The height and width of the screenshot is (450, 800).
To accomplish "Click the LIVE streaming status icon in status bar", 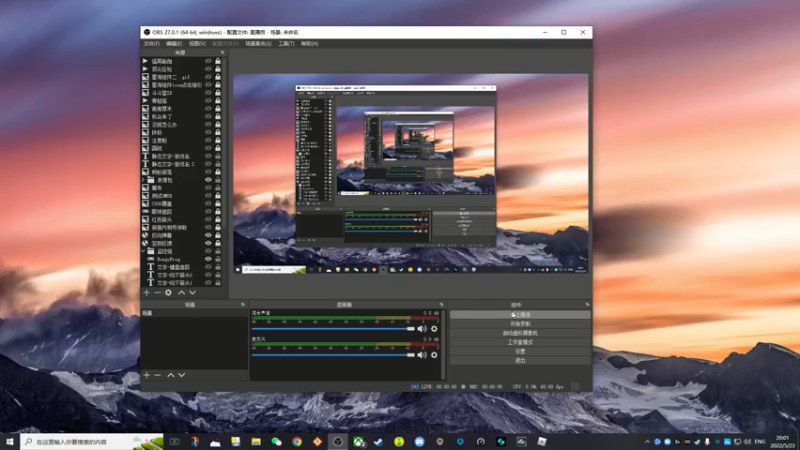I will coord(415,387).
